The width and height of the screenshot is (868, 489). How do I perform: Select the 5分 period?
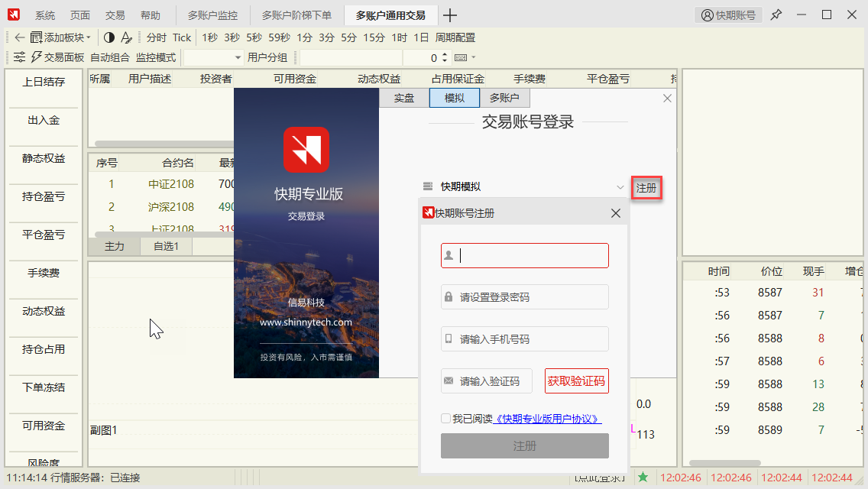point(348,37)
